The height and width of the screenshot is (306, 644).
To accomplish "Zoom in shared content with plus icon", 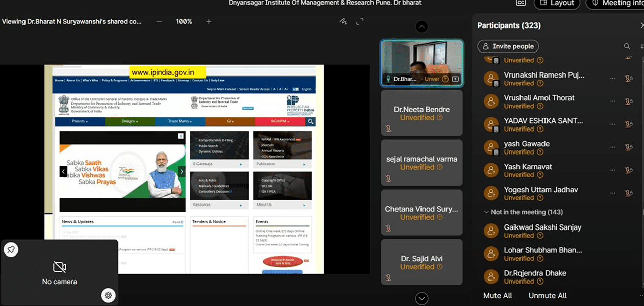I will [209, 21].
